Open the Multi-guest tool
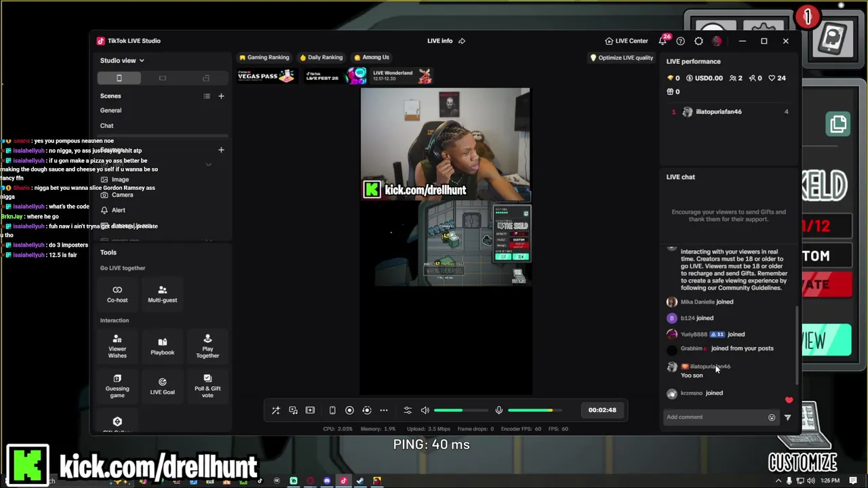The height and width of the screenshot is (488, 868). point(162,294)
